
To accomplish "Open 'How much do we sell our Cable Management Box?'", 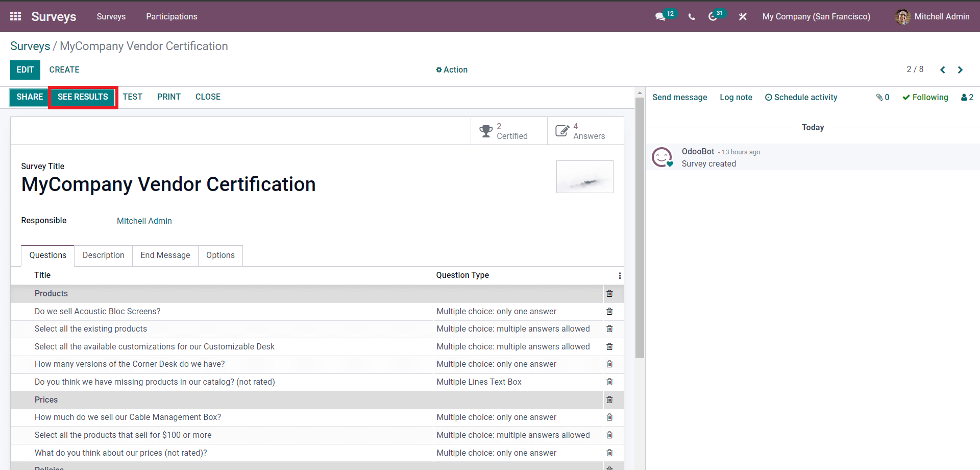I will [x=128, y=417].
